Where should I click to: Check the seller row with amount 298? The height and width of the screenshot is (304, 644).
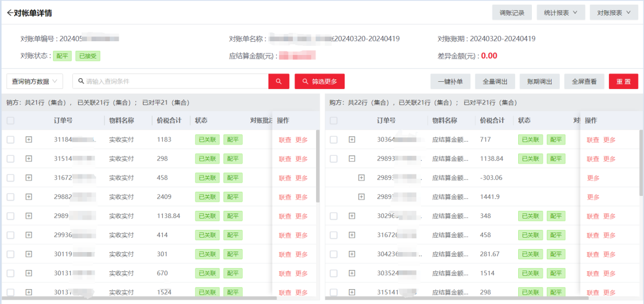[x=10, y=159]
